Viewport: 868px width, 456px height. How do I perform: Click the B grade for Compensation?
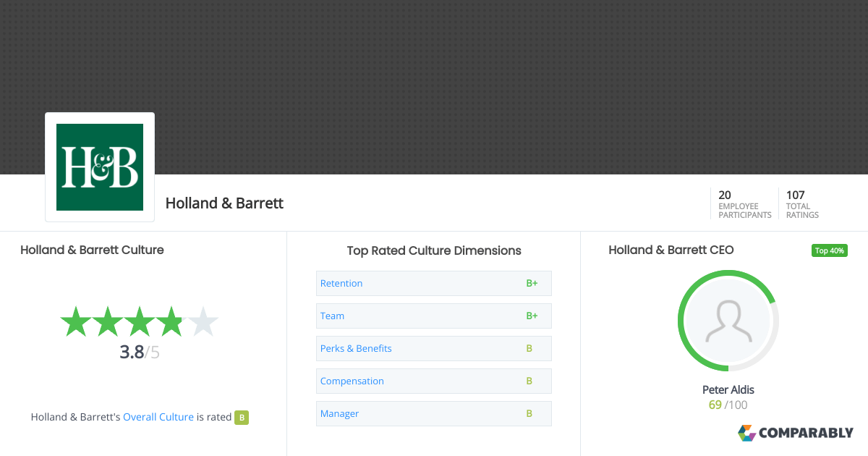(x=529, y=381)
